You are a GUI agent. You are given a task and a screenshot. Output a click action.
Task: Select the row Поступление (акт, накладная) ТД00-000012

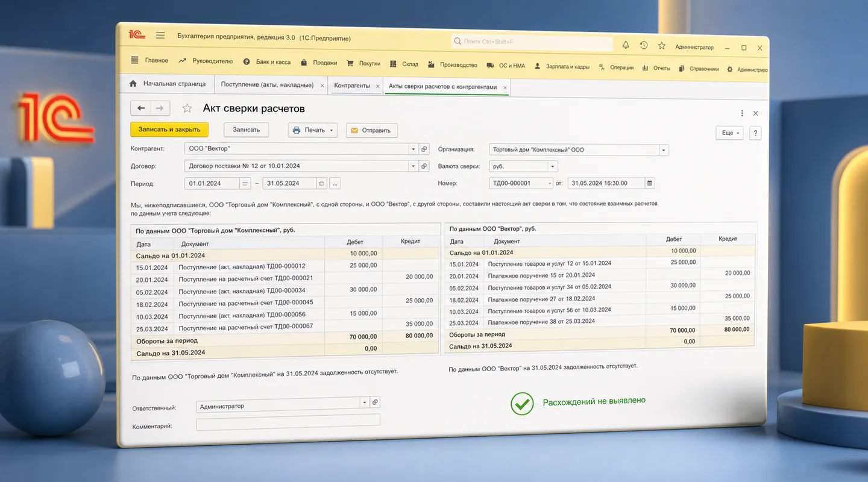pos(285,266)
